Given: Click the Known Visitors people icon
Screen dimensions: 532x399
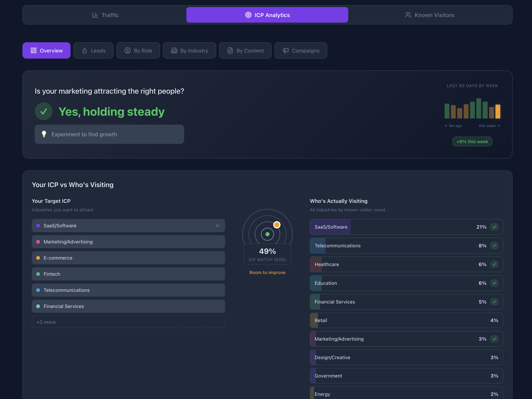Looking at the screenshot, I should point(408,15).
